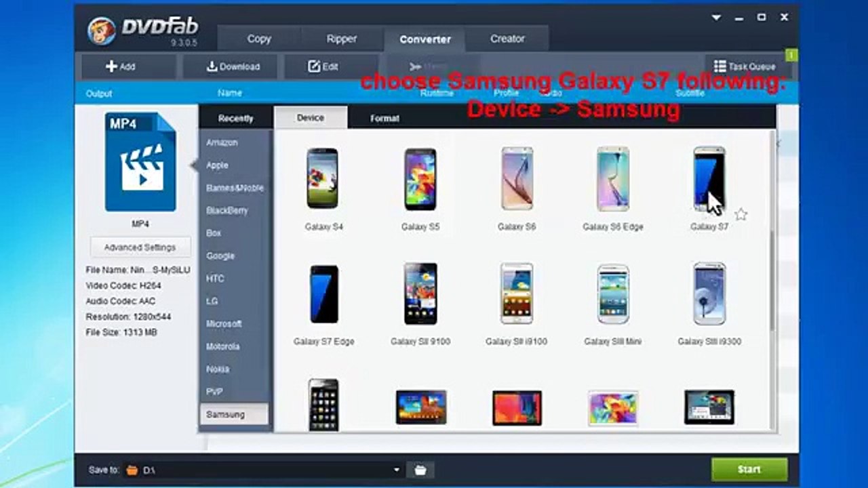Screen dimensions: 868x488
Task: Select BlackBerry in the brand list
Action: (235, 210)
